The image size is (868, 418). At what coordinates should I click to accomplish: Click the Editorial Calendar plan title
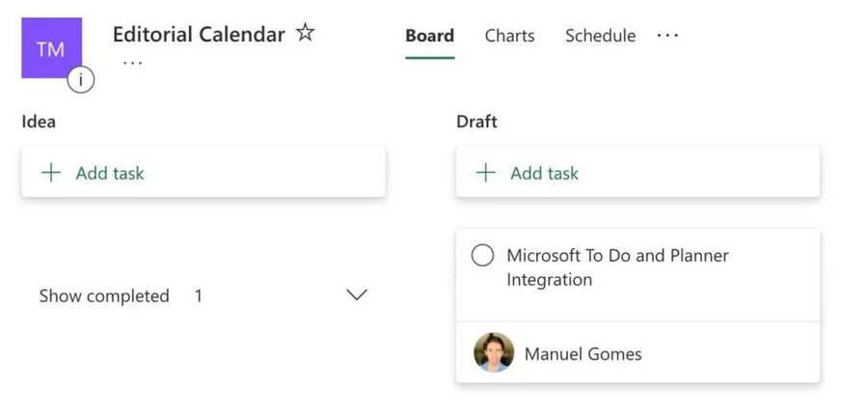tap(199, 35)
